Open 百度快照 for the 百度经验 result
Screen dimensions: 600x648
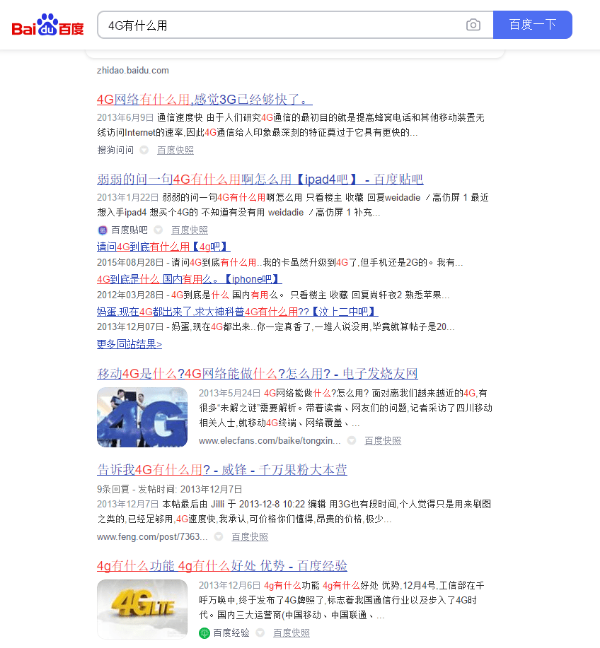(x=291, y=633)
